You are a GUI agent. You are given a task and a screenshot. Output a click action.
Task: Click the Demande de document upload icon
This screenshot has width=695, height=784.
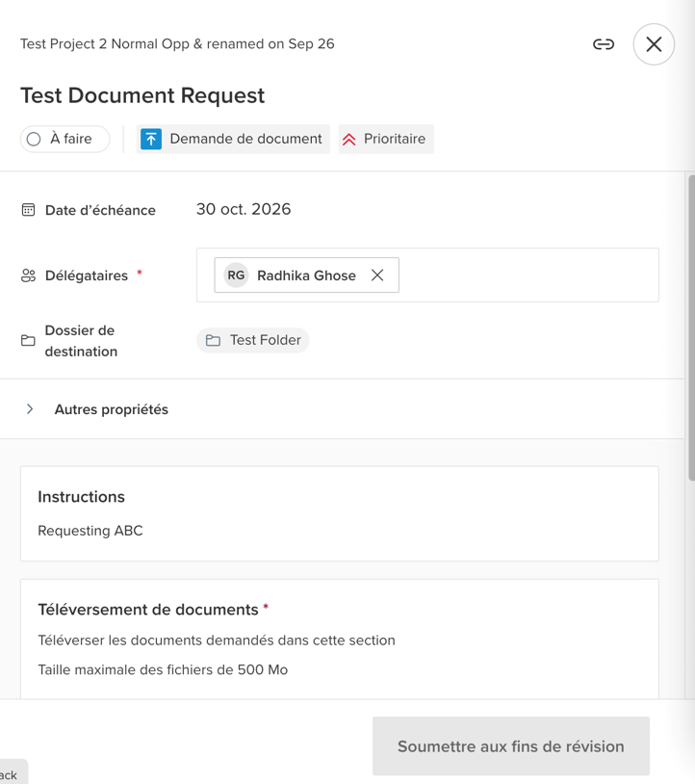tap(151, 139)
